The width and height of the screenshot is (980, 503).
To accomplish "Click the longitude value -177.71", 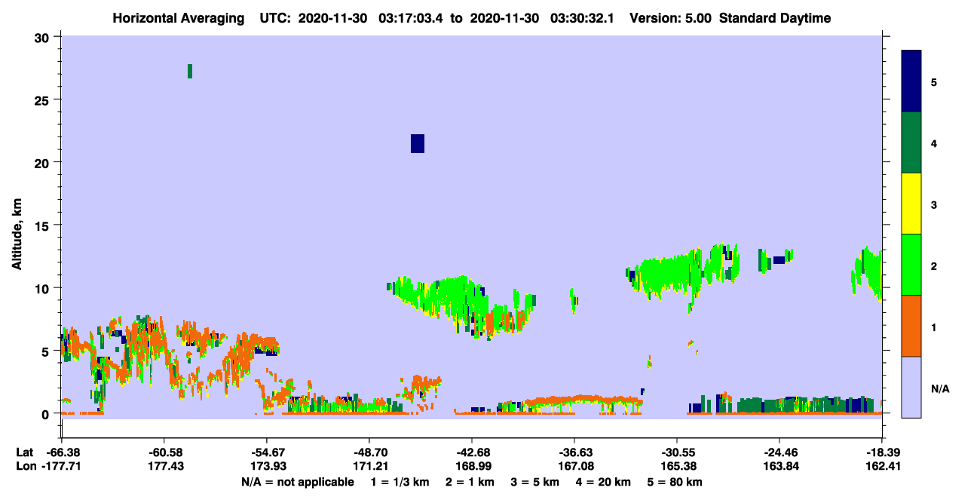I will pos(61,467).
